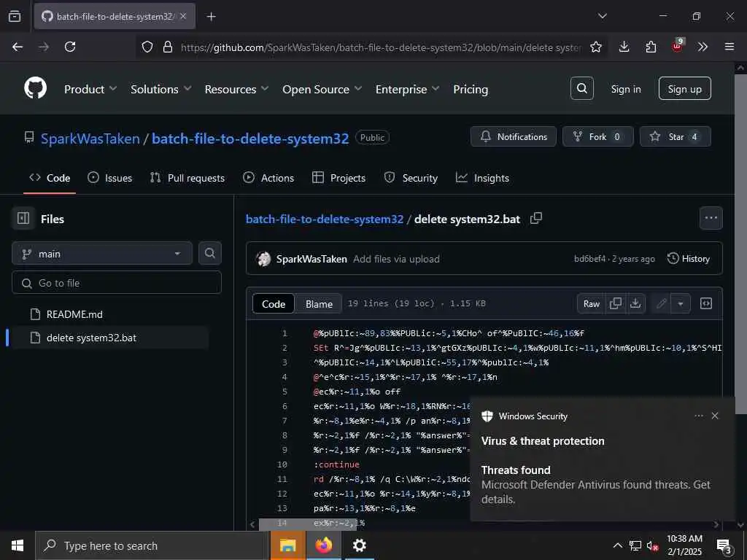Click the Windows Start button

point(18,545)
